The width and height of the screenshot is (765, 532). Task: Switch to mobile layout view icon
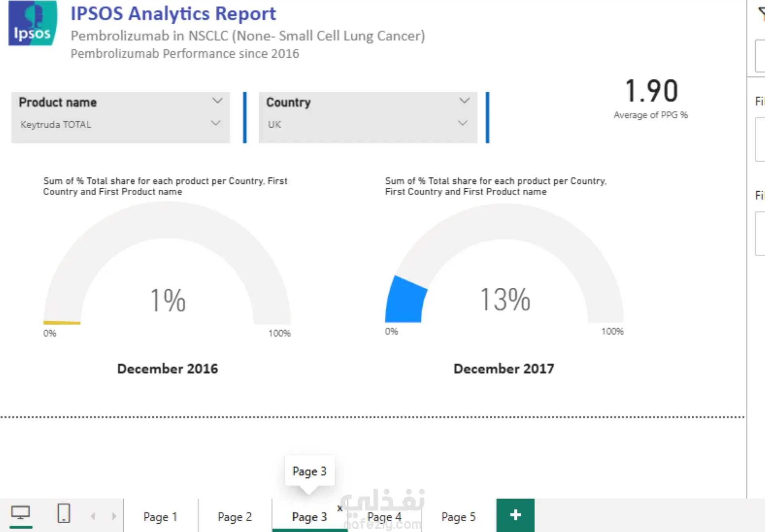click(64, 513)
